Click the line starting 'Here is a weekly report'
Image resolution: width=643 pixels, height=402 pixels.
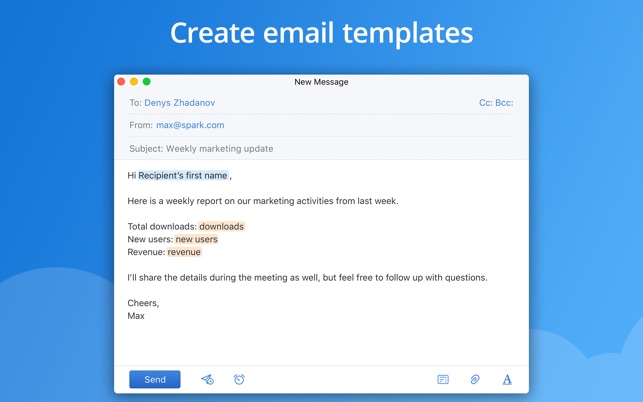[263, 201]
